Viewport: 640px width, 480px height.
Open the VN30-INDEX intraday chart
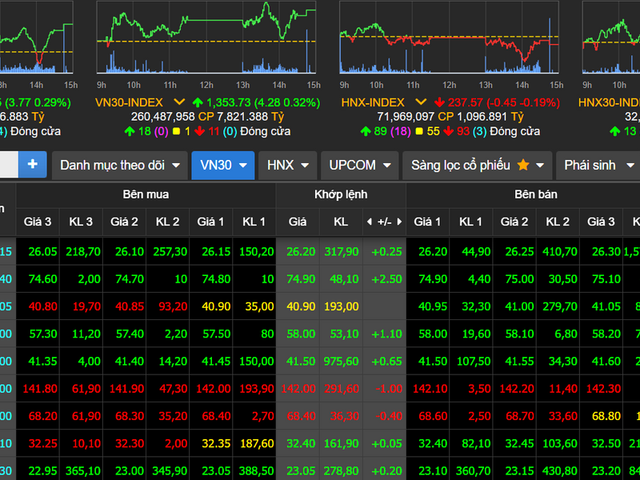pos(204,40)
